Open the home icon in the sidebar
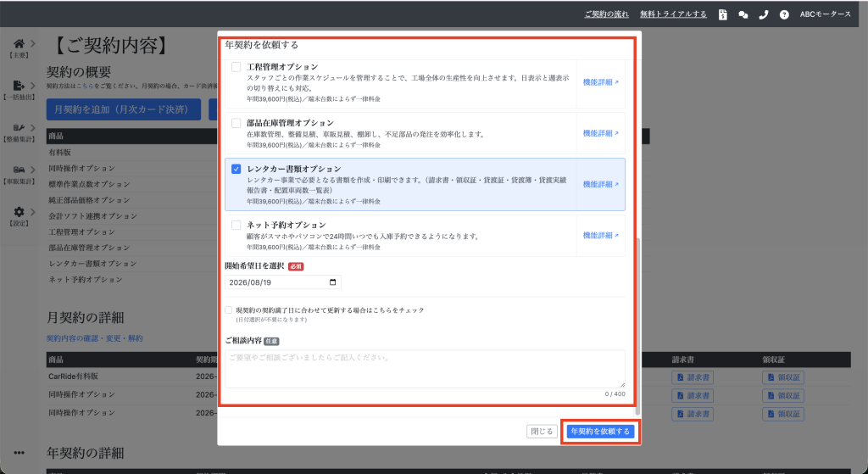Screen dimensions: 868x474 coord(19,44)
